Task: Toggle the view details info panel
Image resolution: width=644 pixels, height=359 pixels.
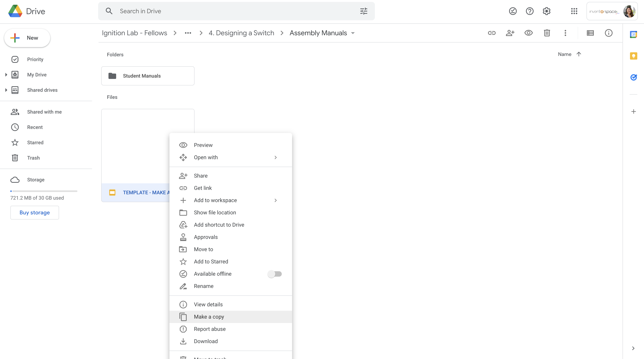Action: click(x=609, y=33)
